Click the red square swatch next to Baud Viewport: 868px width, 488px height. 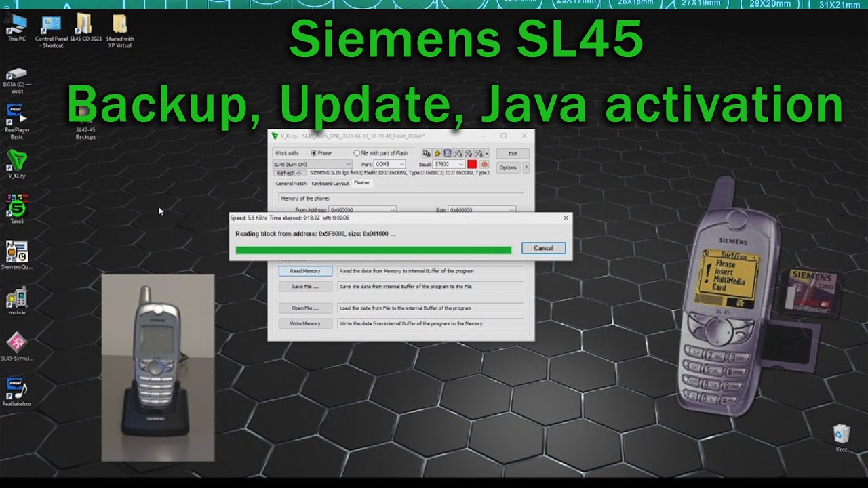[x=472, y=165]
